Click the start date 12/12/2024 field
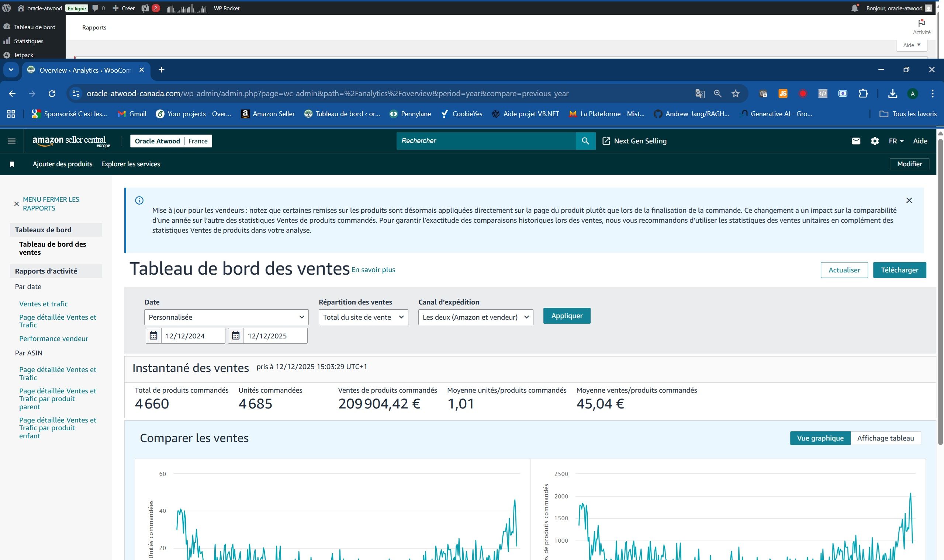 [193, 336]
